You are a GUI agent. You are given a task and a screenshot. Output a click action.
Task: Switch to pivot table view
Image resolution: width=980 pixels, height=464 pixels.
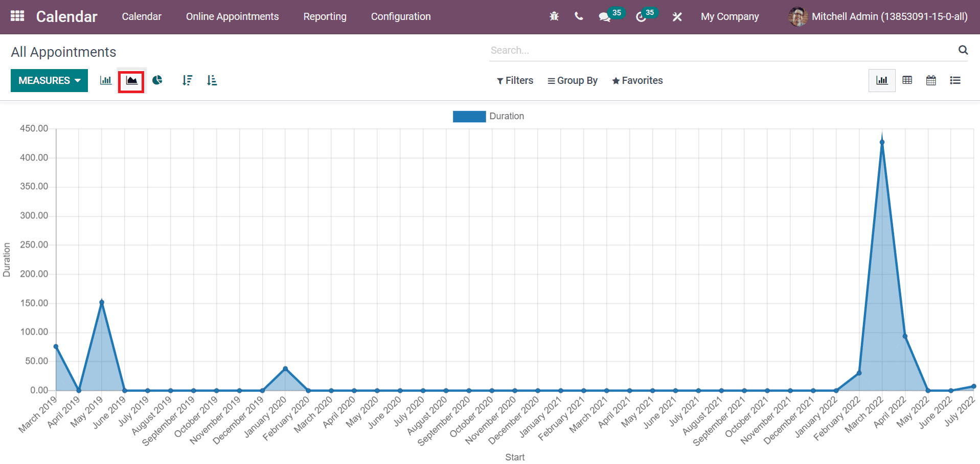click(x=907, y=80)
